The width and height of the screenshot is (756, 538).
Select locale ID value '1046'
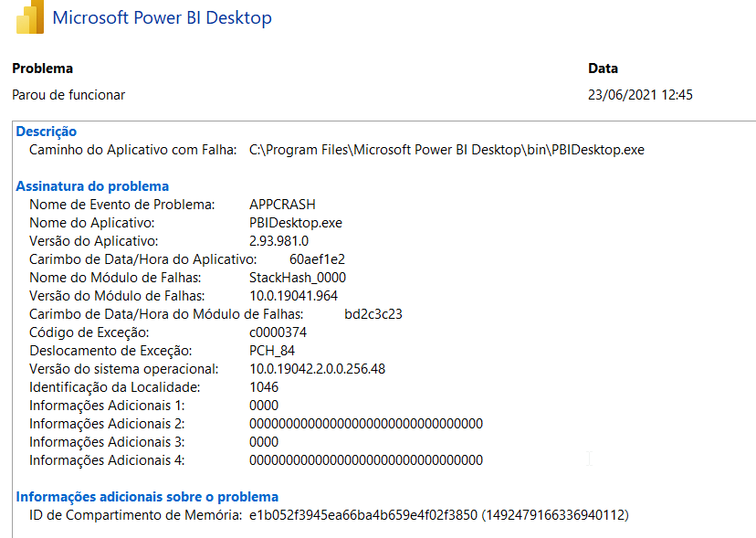(x=264, y=387)
